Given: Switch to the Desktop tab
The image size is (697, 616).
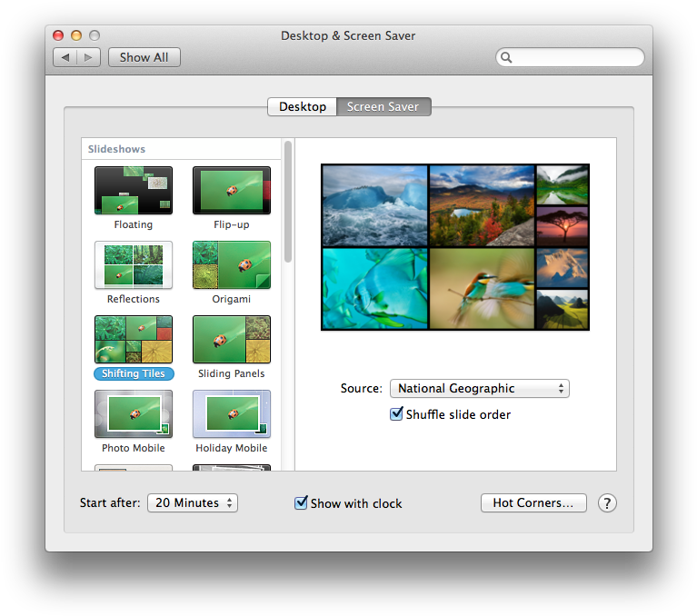Looking at the screenshot, I should 303,106.
